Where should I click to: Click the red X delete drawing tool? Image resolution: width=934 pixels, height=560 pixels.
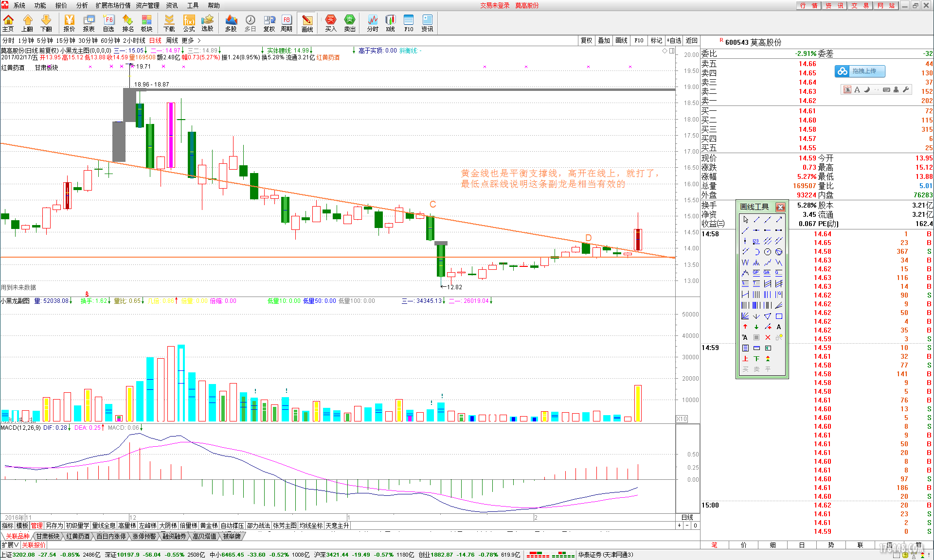768,337
